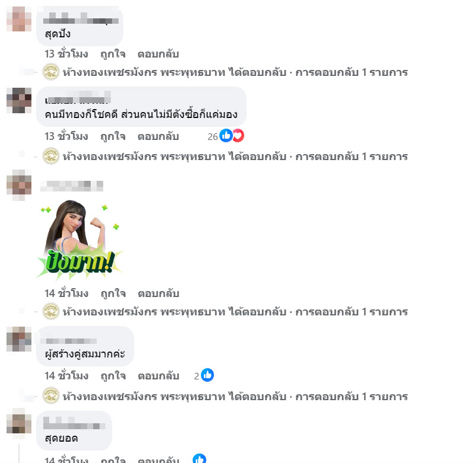This screenshot has width=476, height=463.
Task: Open the shop page logo under the สุดปัง comment
Action: pyautogui.click(x=51, y=72)
